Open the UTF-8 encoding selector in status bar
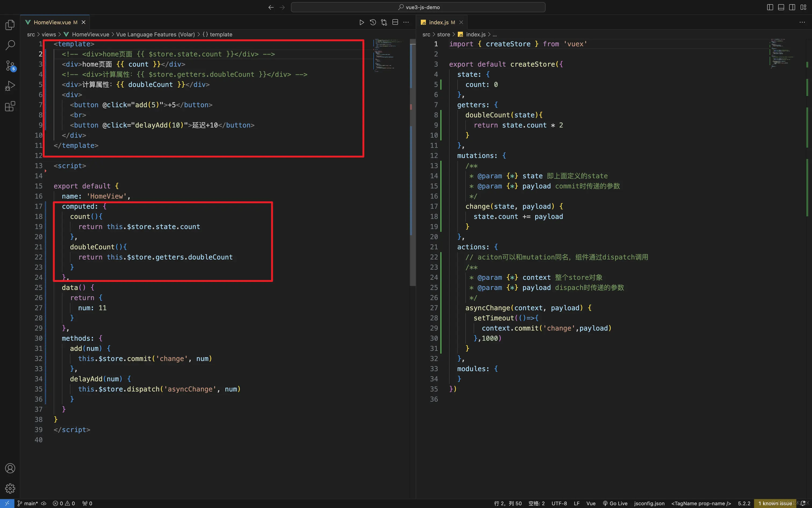The width and height of the screenshot is (812, 508). 559,503
